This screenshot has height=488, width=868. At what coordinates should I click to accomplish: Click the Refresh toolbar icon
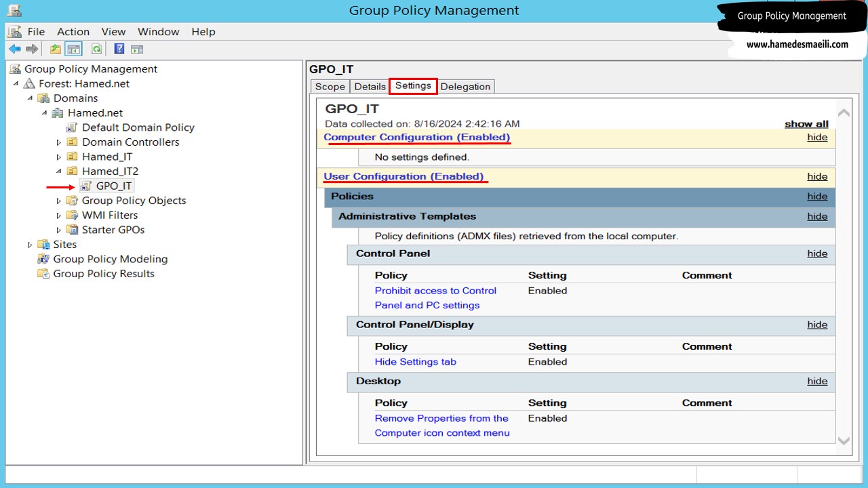[96, 49]
